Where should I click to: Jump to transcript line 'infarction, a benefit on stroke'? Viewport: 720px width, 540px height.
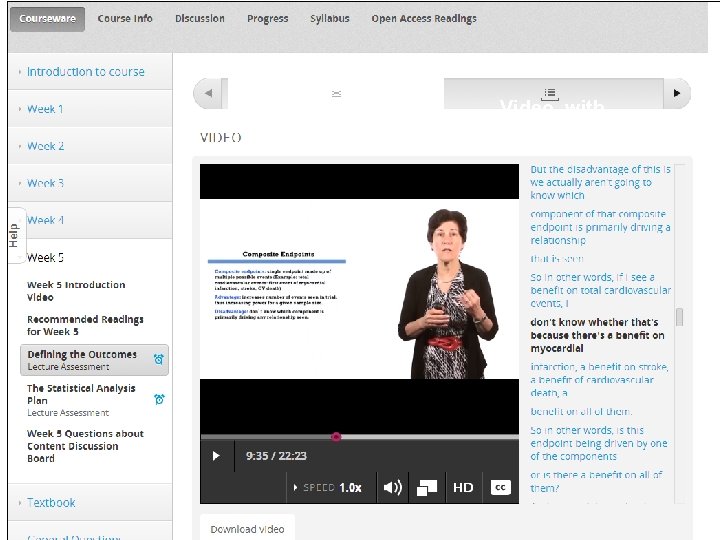point(599,380)
